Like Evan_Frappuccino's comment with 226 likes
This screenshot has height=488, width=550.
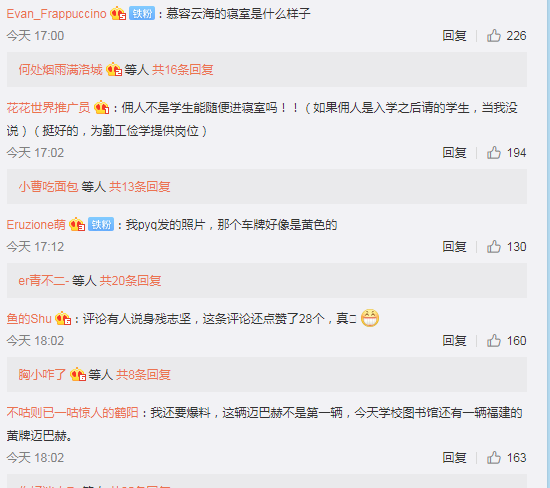point(494,36)
